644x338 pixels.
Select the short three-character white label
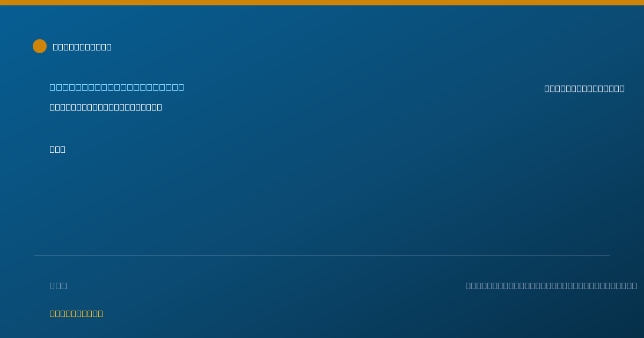[57, 149]
